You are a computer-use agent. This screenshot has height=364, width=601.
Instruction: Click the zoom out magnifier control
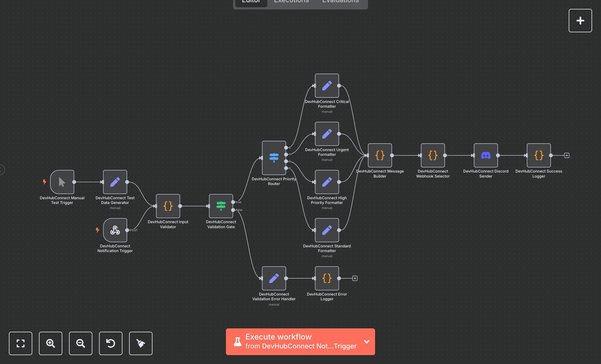(80, 343)
